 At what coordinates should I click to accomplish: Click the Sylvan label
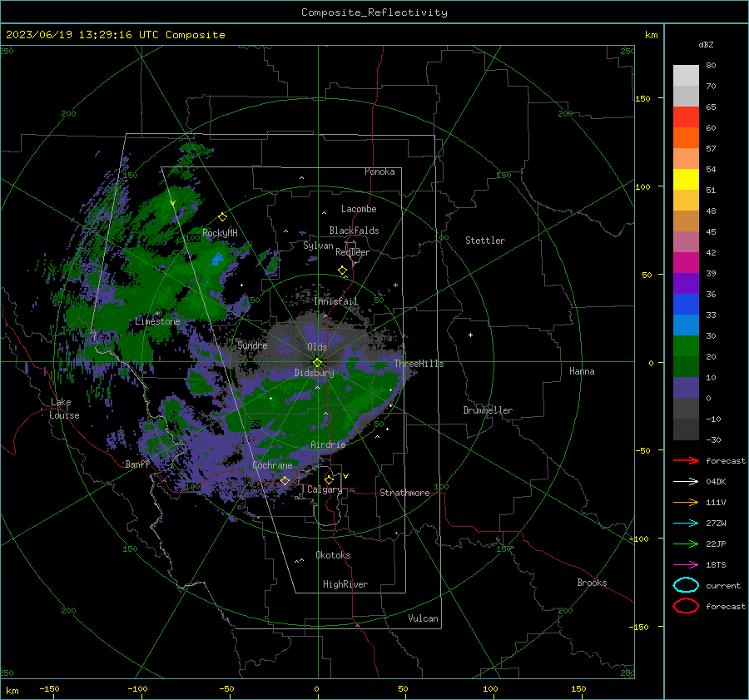[318, 246]
